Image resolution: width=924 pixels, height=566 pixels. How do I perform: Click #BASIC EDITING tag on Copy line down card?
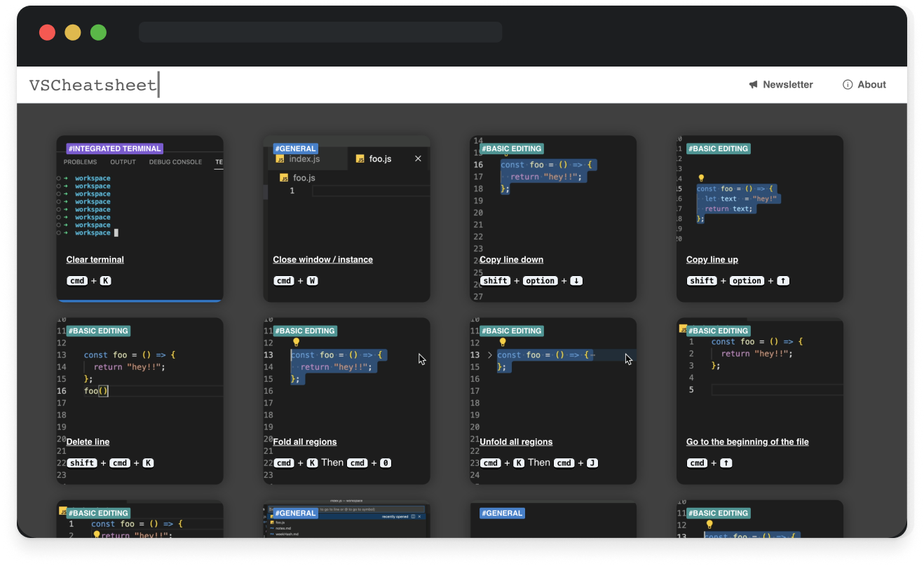pyautogui.click(x=512, y=149)
